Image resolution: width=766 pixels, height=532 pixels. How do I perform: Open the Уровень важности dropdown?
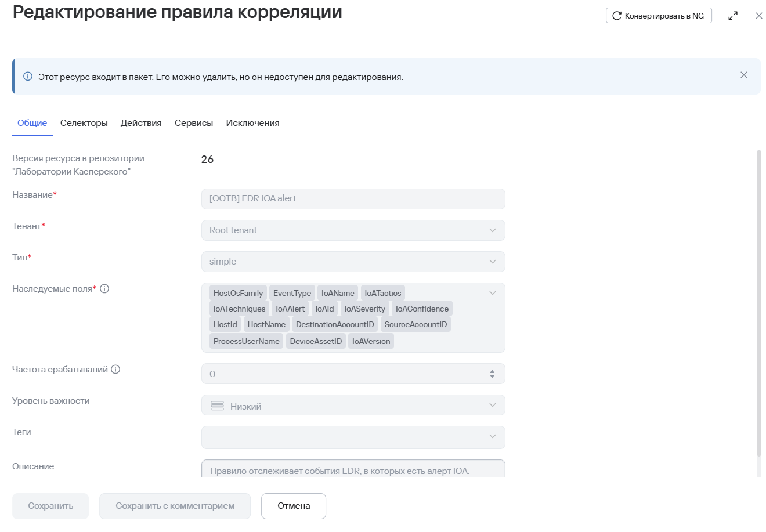[x=353, y=406]
